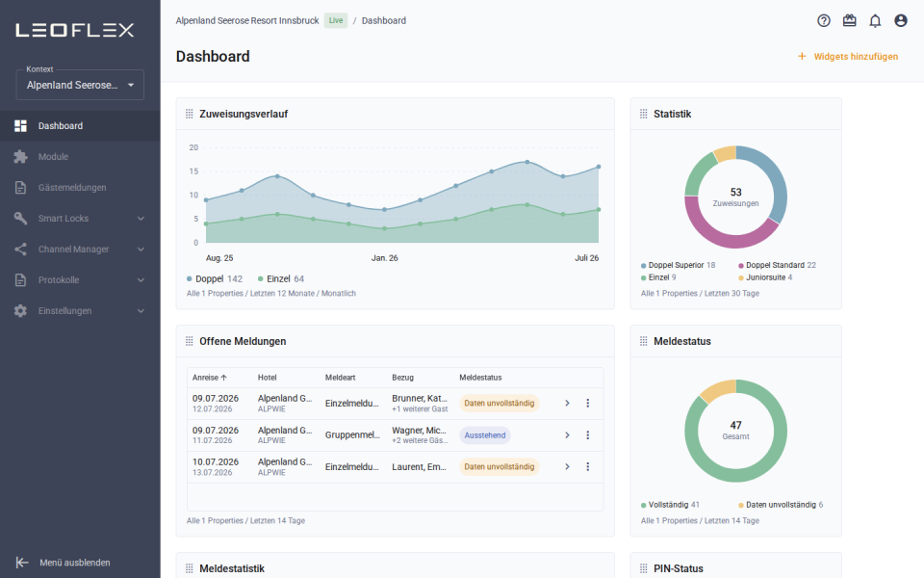Click the LEOFLEX logo
The image size is (924, 578).
(x=75, y=30)
